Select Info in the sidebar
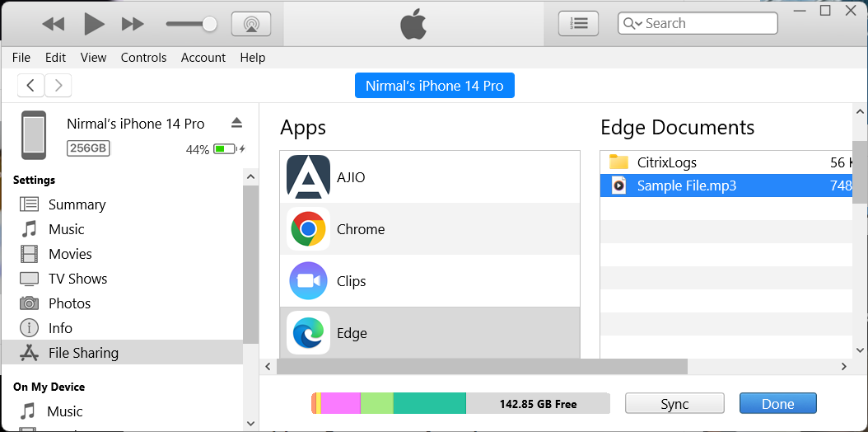Image resolution: width=868 pixels, height=432 pixels. click(122, 328)
